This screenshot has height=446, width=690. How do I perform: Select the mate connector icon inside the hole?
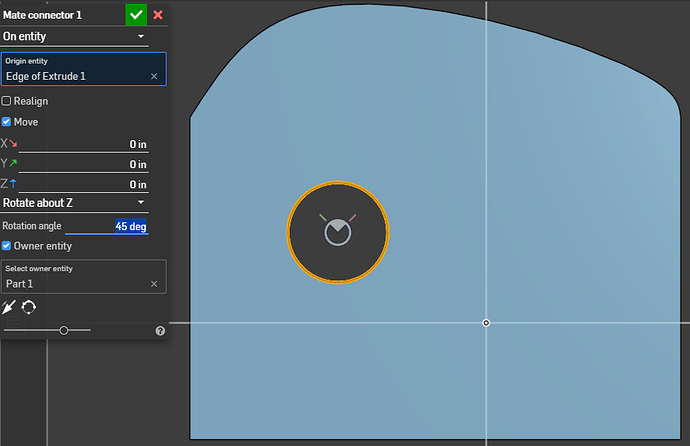pos(338,230)
